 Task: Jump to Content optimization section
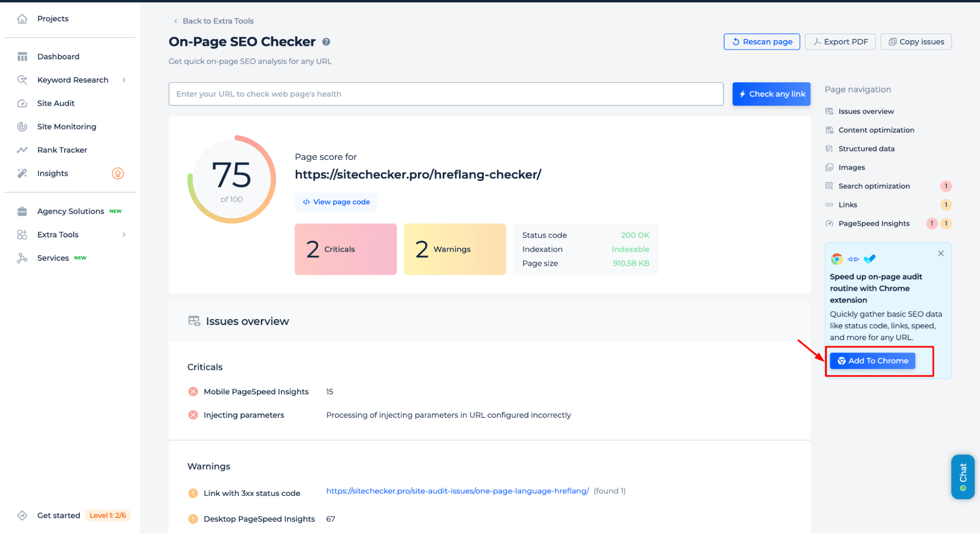click(x=876, y=130)
